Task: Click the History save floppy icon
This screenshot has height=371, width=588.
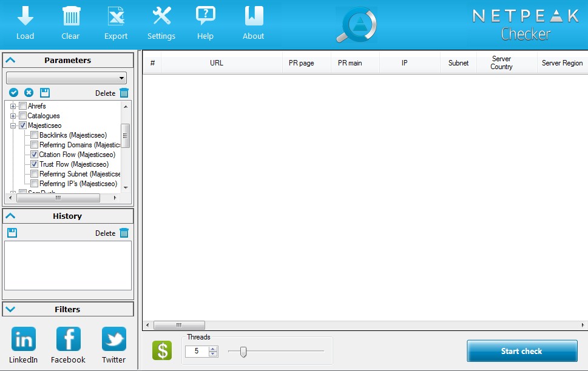Action: [12, 233]
